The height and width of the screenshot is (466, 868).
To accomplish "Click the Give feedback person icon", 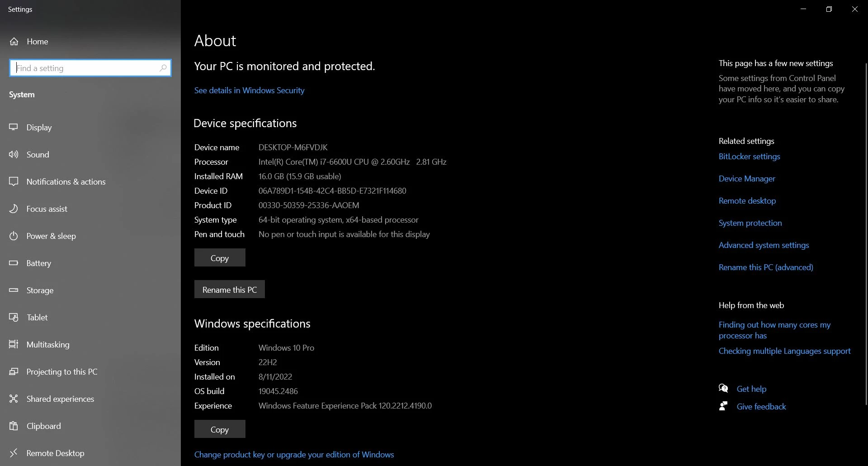I will 723,406.
